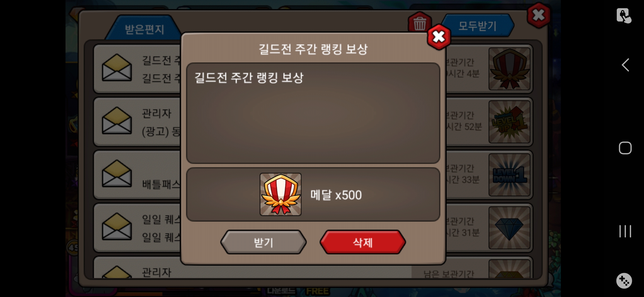Click the 모두받기 receive all tab
This screenshot has width=644, height=297.
point(477,26)
